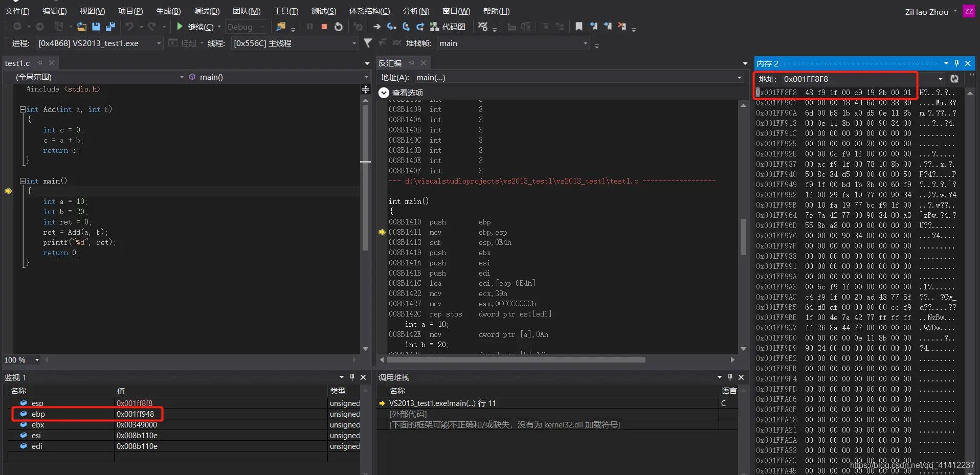980x475 pixels.
Task: Click the Show Next Statement arrow
Action: point(377,27)
